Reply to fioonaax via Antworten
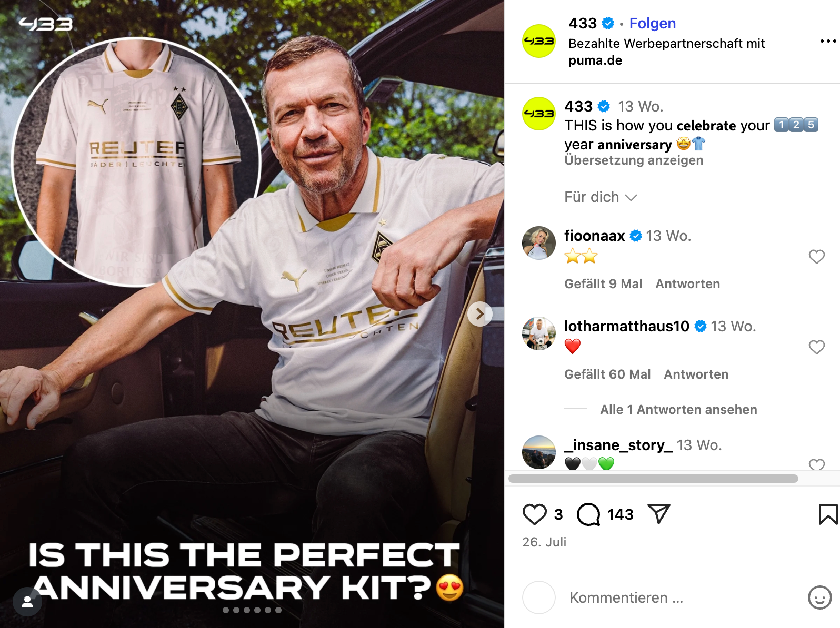 pyautogui.click(x=687, y=284)
